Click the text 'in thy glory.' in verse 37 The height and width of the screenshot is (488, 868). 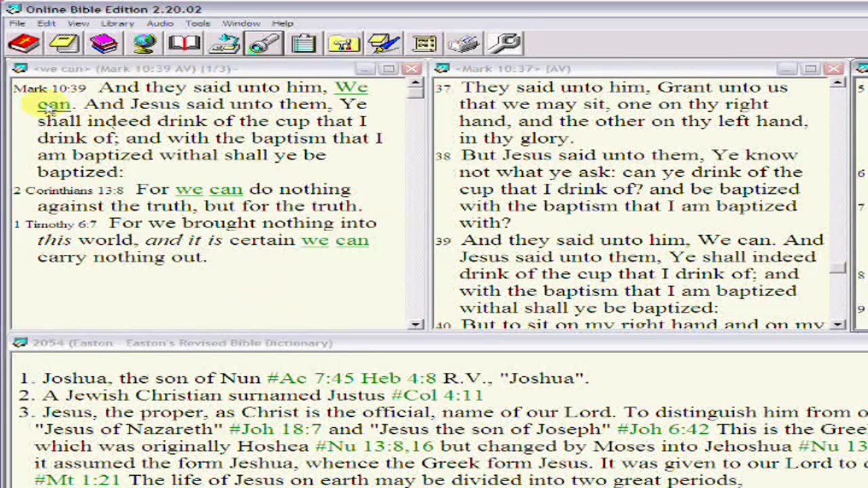point(517,138)
